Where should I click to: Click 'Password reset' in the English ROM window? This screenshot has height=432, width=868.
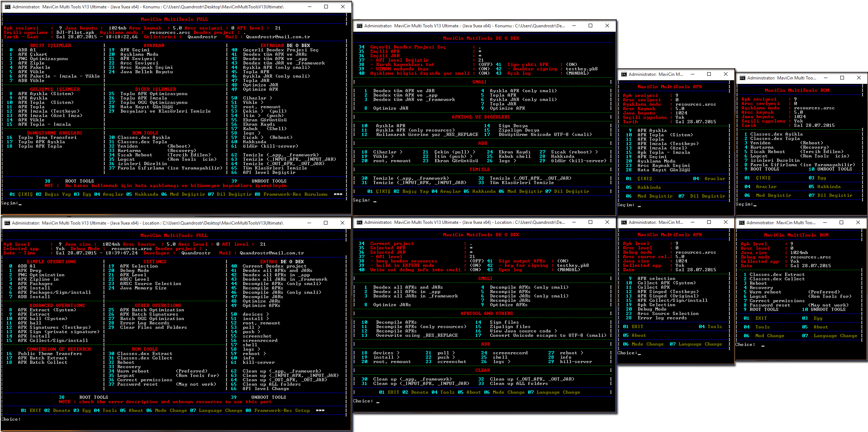point(770,305)
